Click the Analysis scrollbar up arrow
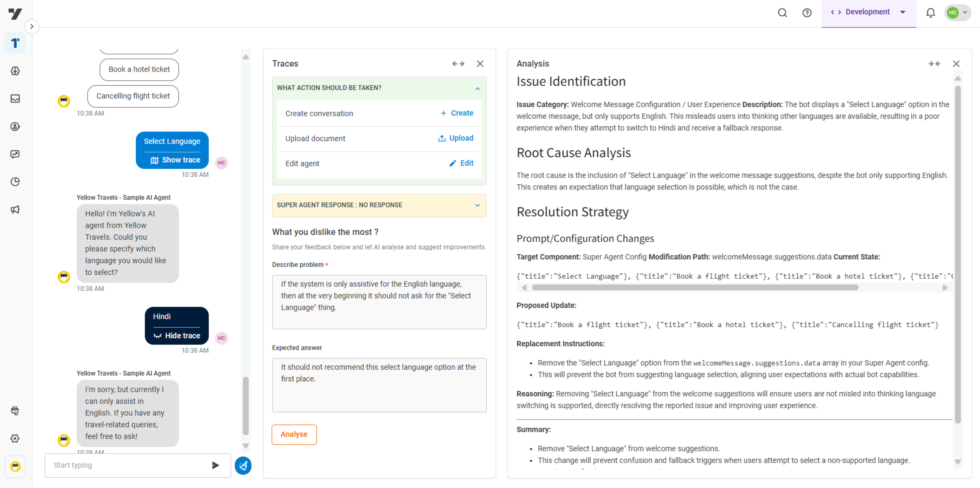The height and width of the screenshot is (488, 980). 958,78
